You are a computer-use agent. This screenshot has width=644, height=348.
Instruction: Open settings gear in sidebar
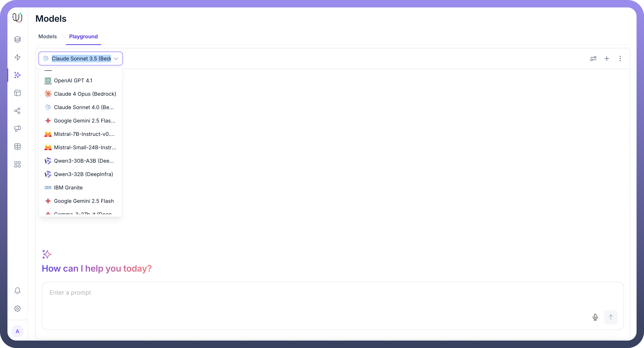pos(17,309)
